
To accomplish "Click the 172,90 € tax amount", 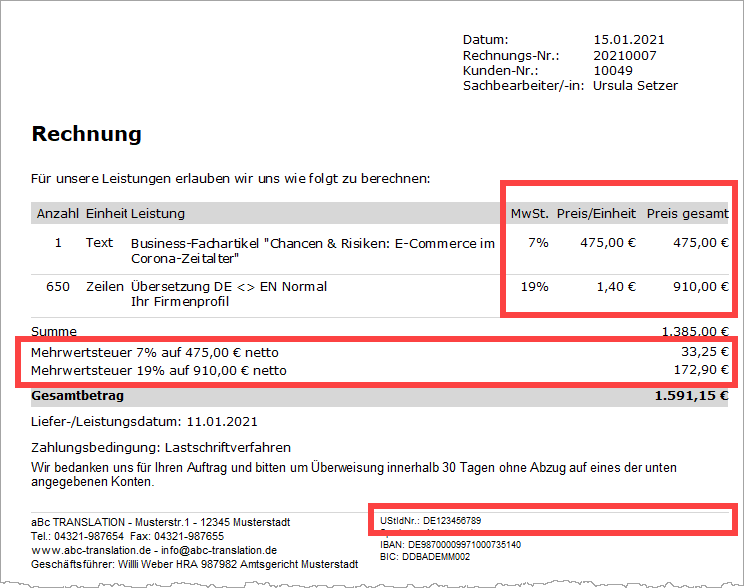I will pyautogui.click(x=701, y=370).
